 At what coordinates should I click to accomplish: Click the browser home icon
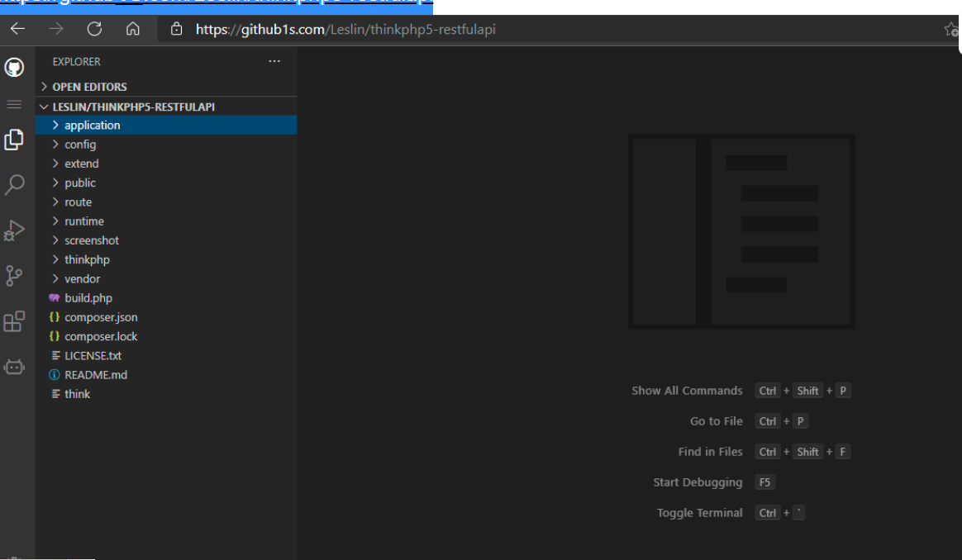click(x=132, y=29)
